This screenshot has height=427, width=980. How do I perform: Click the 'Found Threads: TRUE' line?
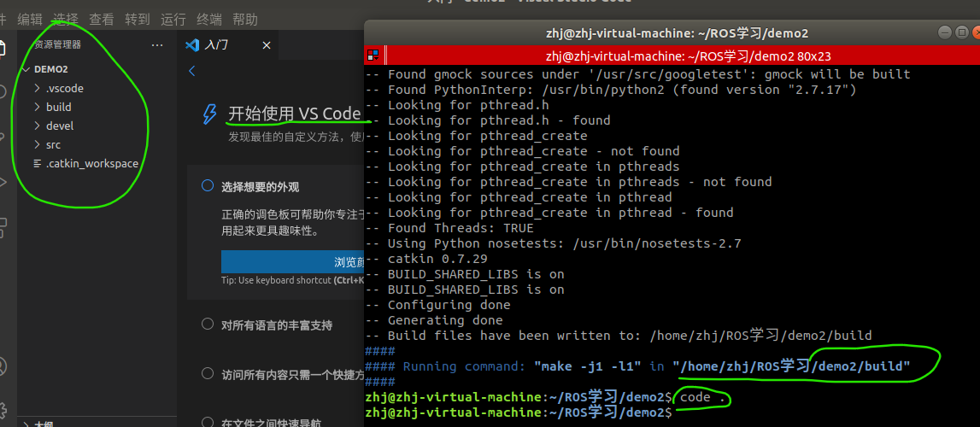[449, 228]
